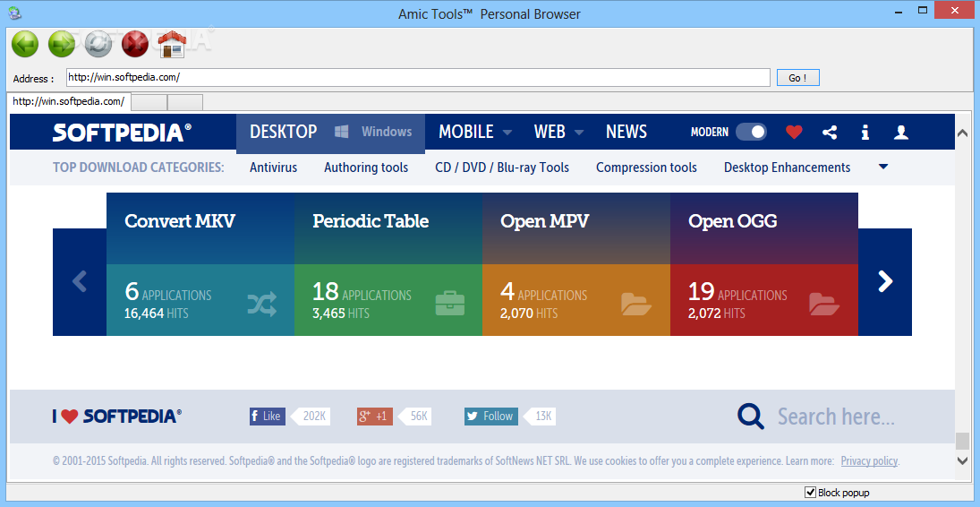Viewport: 980px width, 507px height.
Task: Click the Windows logo next to DESKTOP
Action: (x=342, y=132)
